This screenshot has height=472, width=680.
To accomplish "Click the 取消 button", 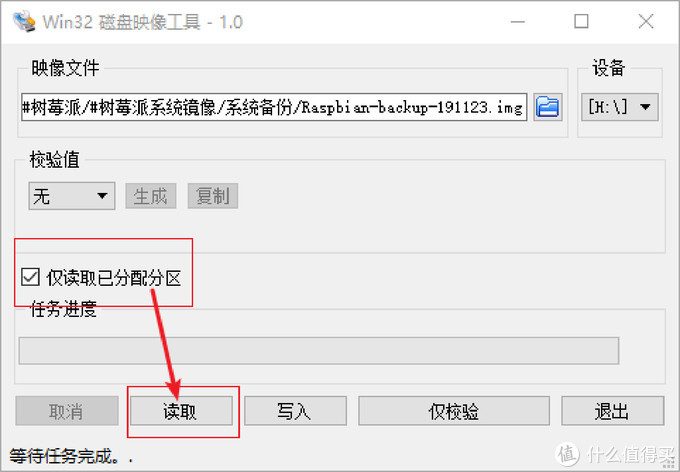I will (67, 411).
